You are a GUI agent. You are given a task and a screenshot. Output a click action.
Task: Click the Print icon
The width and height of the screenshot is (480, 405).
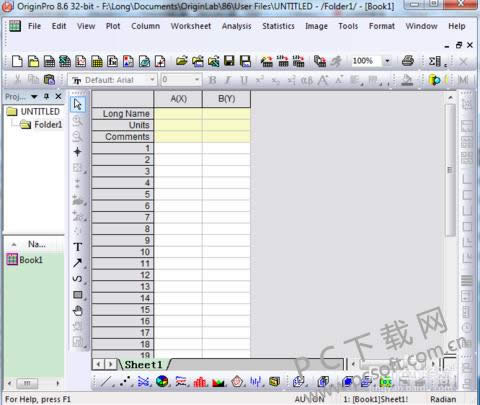click(x=408, y=61)
